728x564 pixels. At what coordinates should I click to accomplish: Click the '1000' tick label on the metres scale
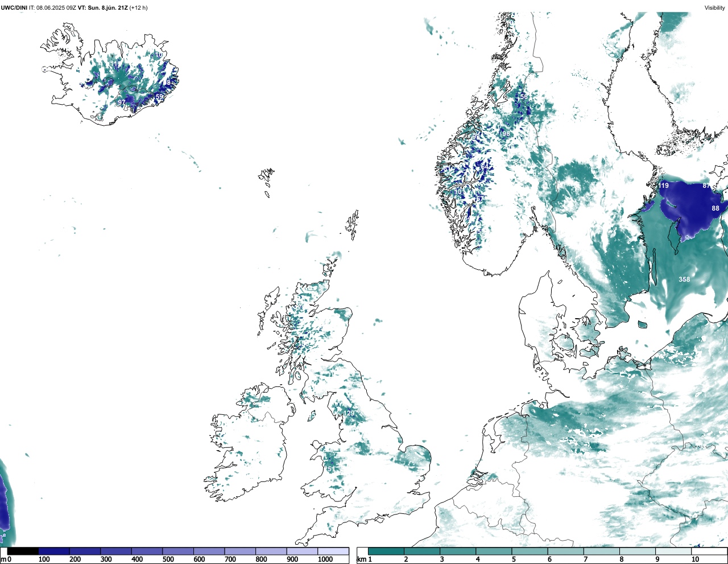click(325, 559)
